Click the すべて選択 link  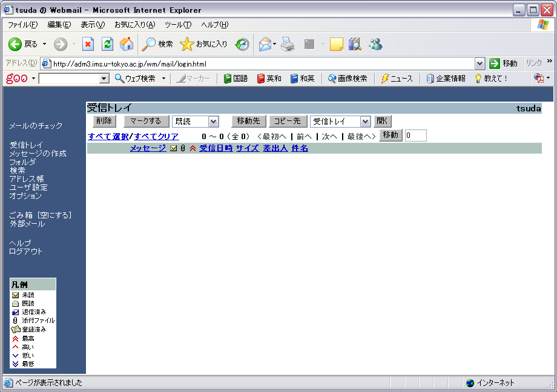(108, 136)
